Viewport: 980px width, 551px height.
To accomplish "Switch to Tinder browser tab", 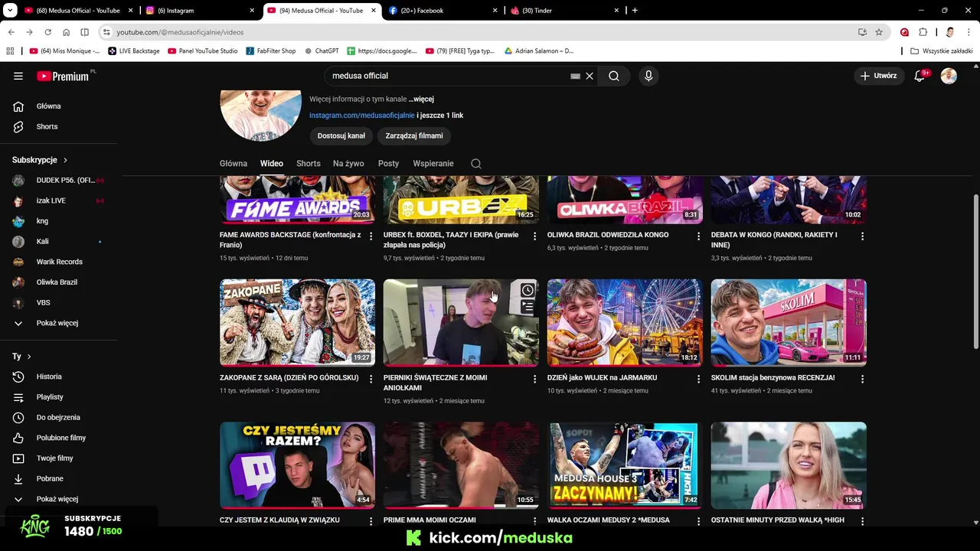I will [564, 11].
